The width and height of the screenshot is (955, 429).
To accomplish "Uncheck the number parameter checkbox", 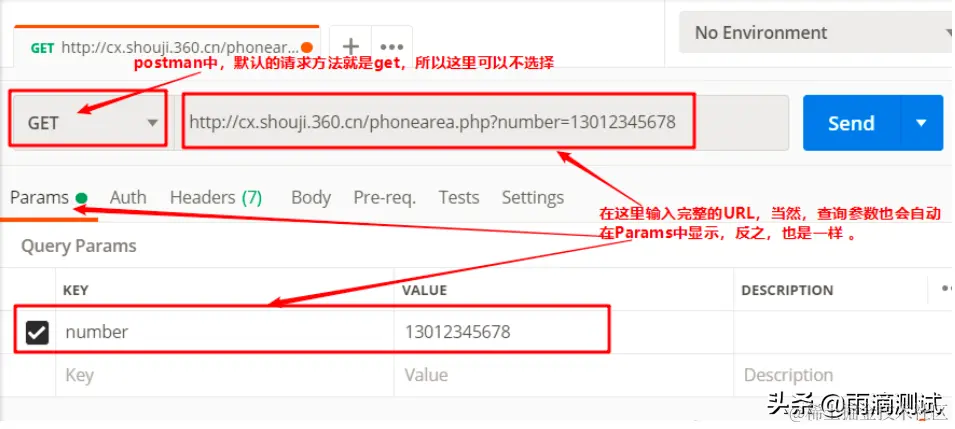I will pyautogui.click(x=37, y=332).
